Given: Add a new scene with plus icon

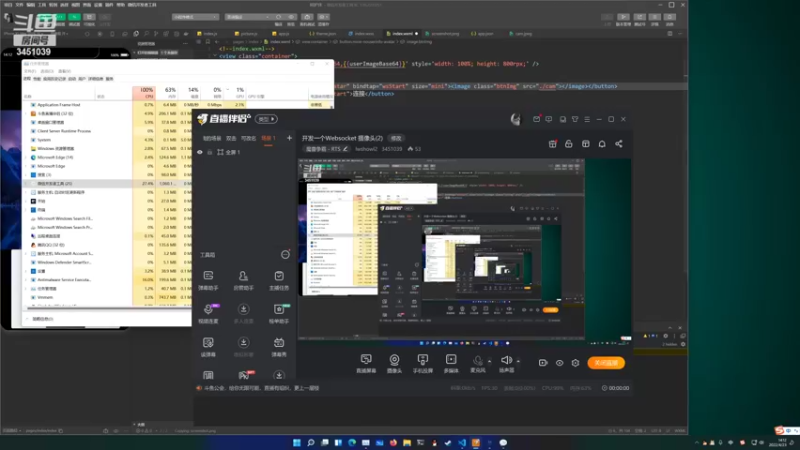Looking at the screenshot, I should click(x=289, y=138).
